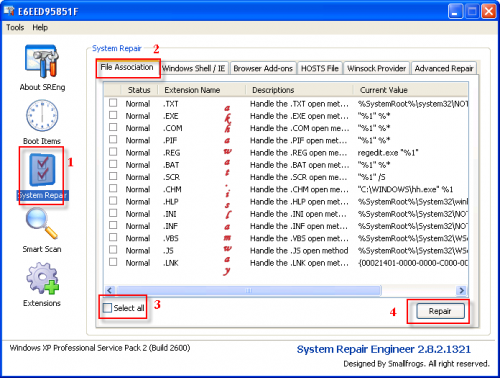Check the .SCR extension checkbox

click(113, 176)
